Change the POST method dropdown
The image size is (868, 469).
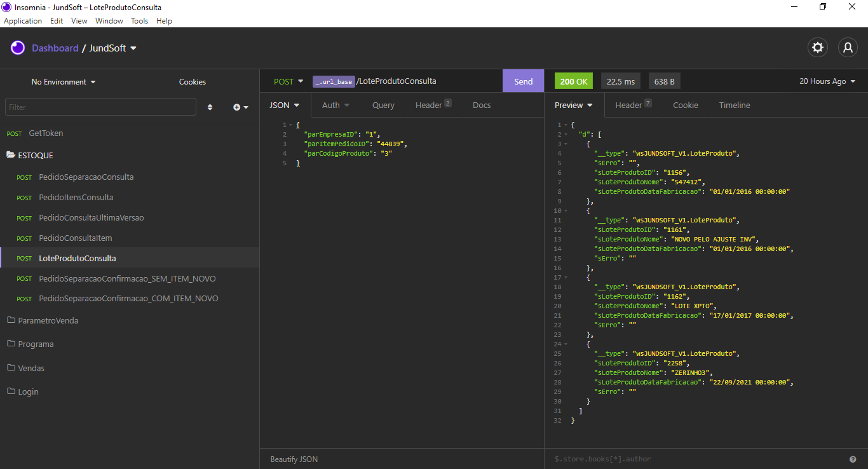click(288, 81)
